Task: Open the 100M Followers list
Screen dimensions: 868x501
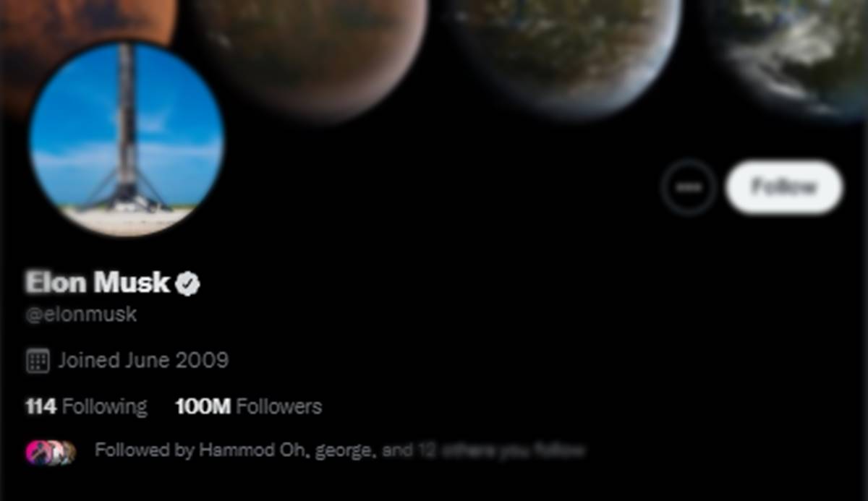Action: 248,406
